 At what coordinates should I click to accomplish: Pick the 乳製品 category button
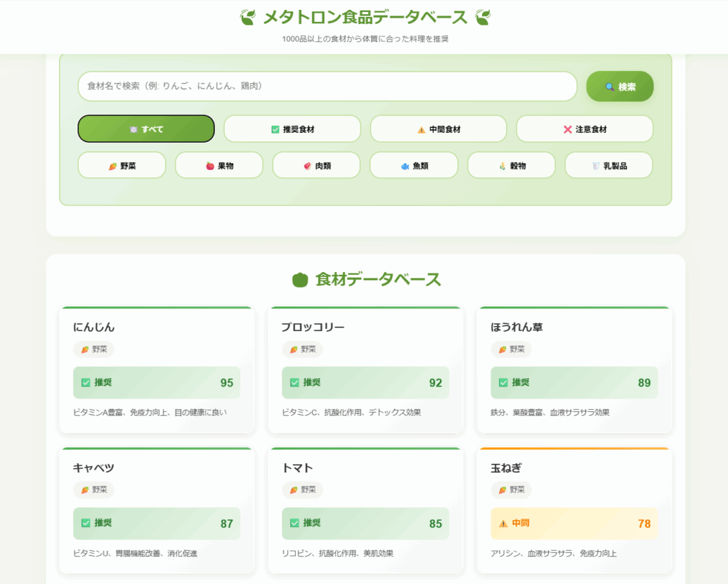click(x=609, y=166)
